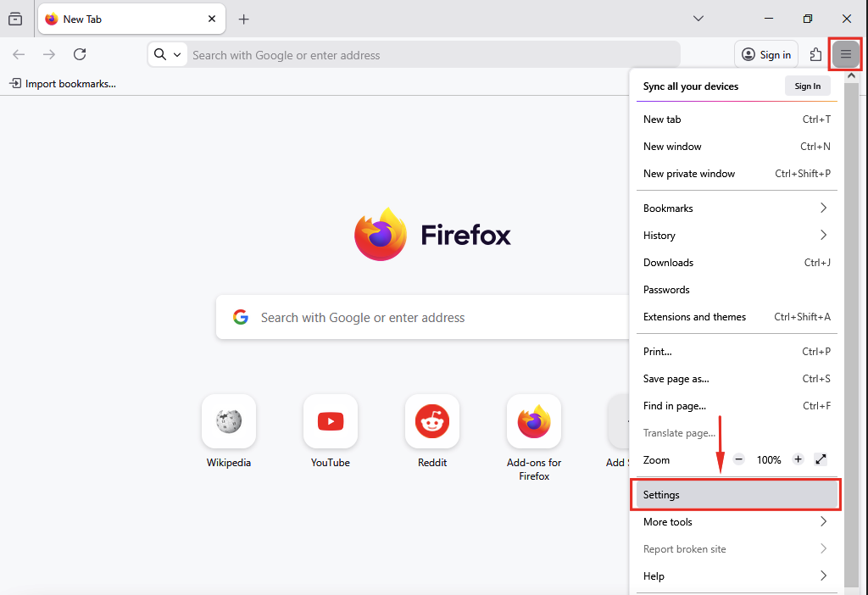Image resolution: width=868 pixels, height=595 pixels.
Task: Click the Google search input field
Action: 424,317
